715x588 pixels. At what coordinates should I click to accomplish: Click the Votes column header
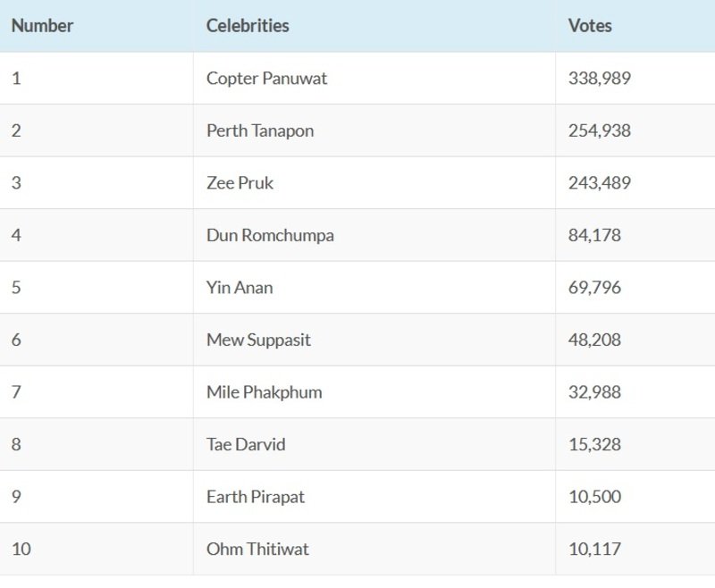(x=590, y=26)
